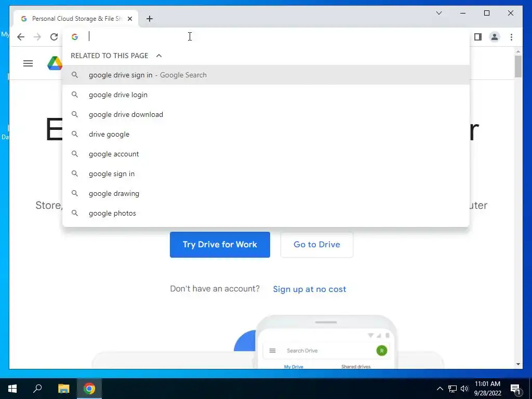This screenshot has height=399, width=532.
Task: Click the forward navigation arrow
Action: pyautogui.click(x=37, y=37)
